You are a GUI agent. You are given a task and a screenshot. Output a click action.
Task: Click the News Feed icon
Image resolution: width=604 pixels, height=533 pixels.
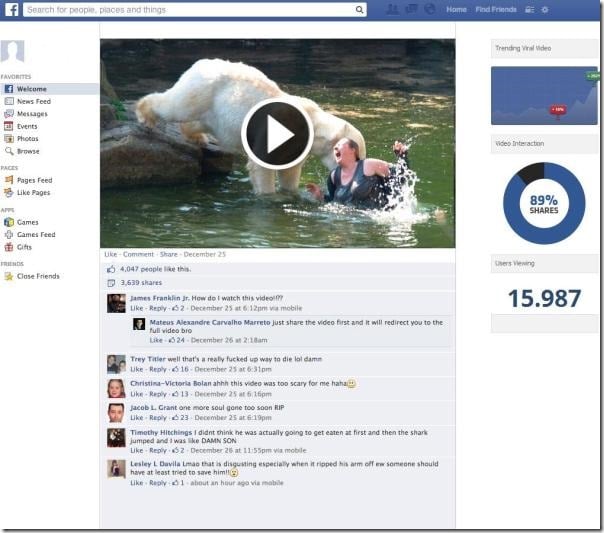pyautogui.click(x=8, y=101)
